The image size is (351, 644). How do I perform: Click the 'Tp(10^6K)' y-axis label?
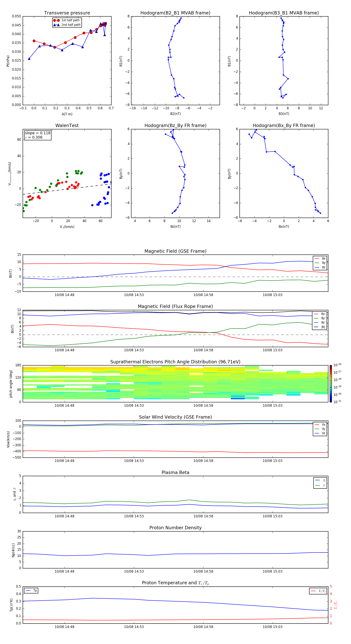(11, 605)
